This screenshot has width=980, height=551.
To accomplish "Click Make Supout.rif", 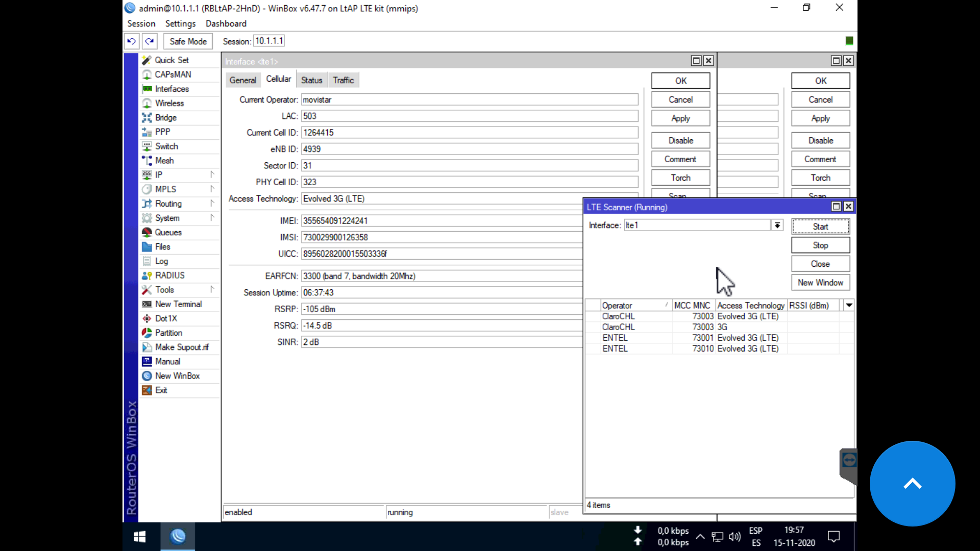I will point(182,347).
